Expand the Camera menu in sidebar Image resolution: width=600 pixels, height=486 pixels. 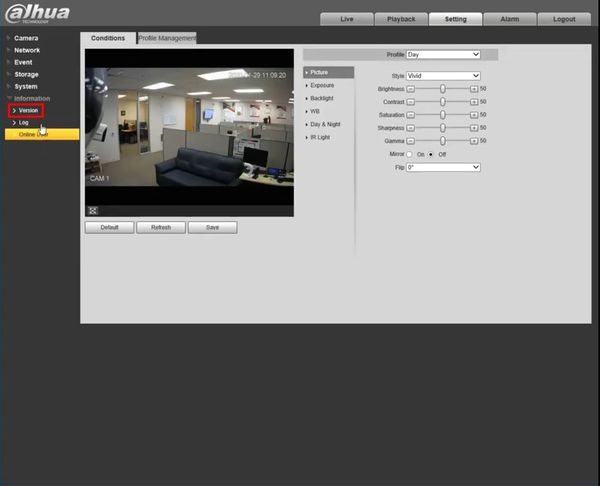26,38
